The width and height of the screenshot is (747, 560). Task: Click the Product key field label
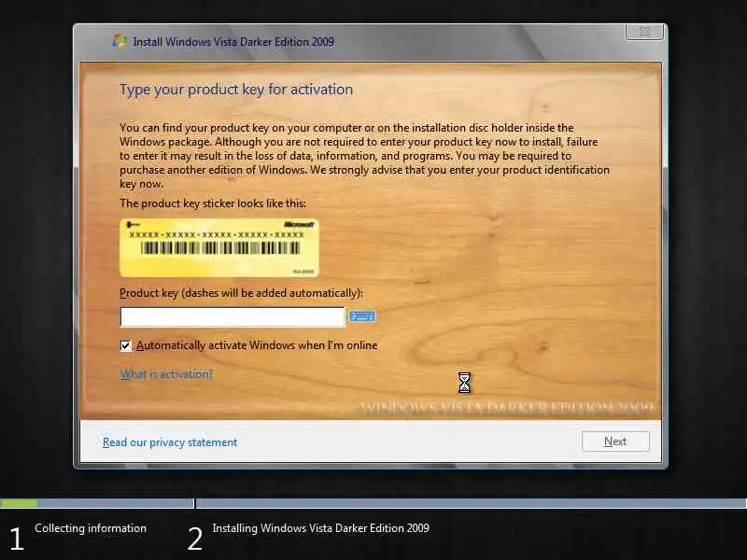[x=241, y=293]
